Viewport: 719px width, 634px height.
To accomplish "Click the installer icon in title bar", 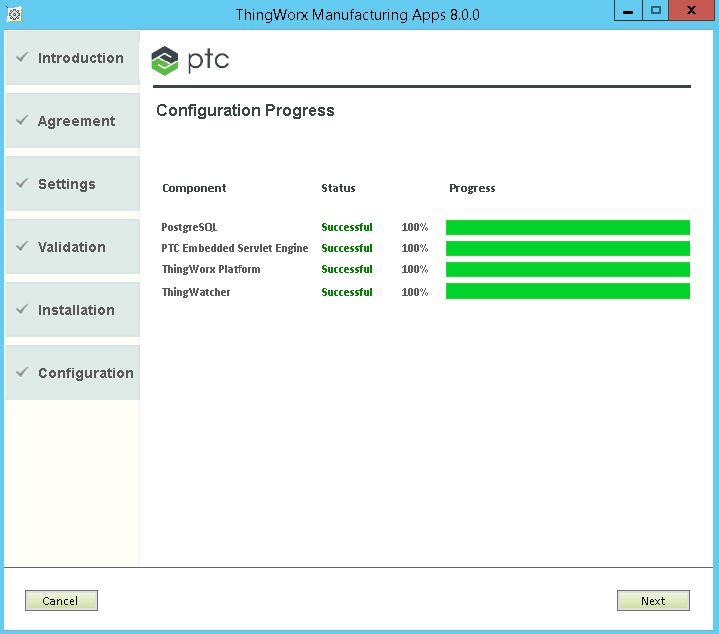I will point(14,14).
